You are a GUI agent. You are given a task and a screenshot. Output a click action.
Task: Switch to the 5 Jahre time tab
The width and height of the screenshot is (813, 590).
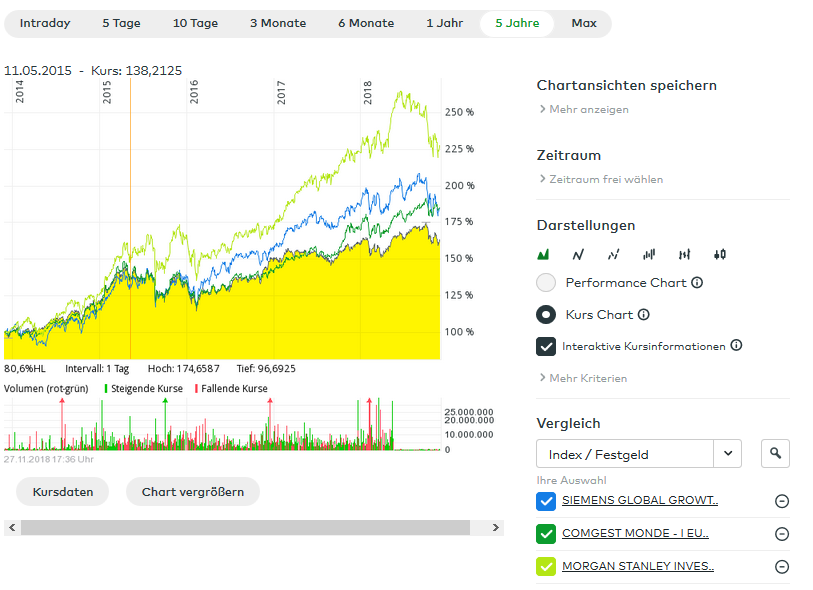[516, 23]
